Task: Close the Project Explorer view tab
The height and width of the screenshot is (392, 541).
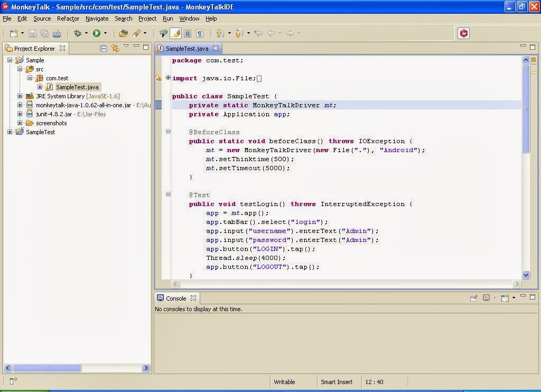Action: [x=62, y=48]
